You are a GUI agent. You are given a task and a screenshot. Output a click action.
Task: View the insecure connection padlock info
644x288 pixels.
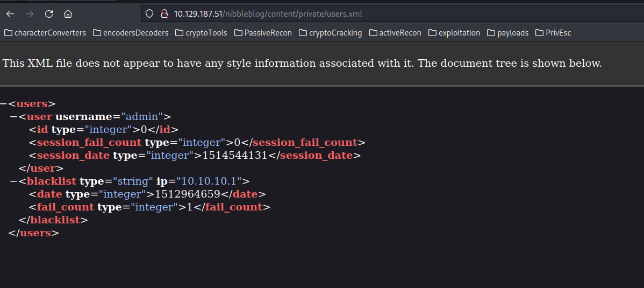pos(164,14)
